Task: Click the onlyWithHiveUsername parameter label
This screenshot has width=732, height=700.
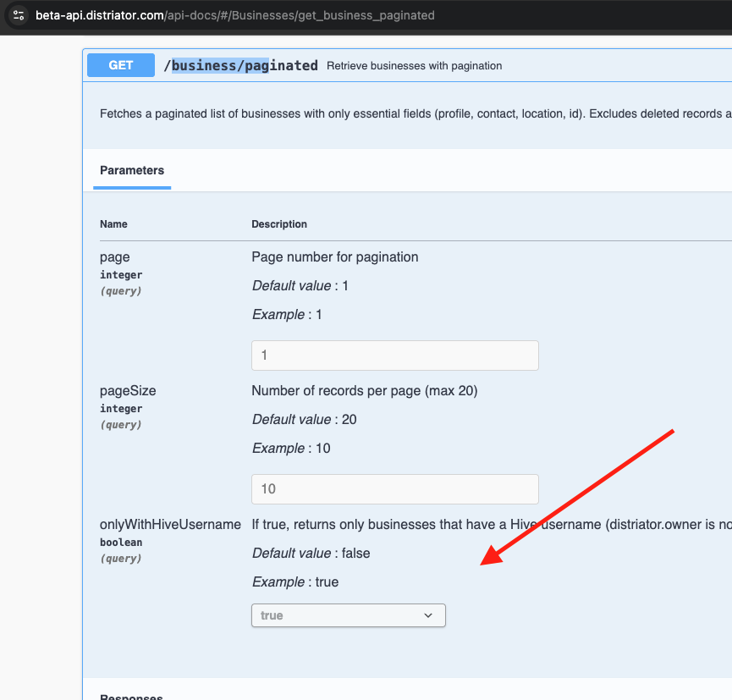Action: click(x=170, y=524)
